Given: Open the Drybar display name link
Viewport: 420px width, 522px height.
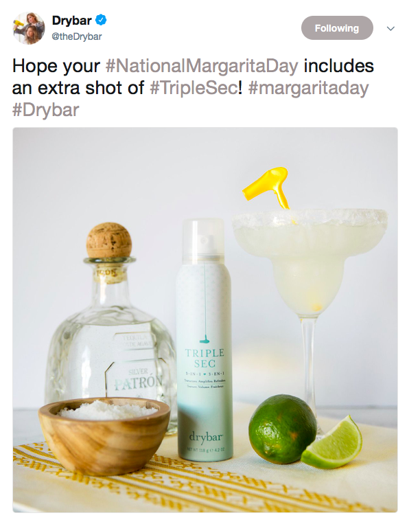Looking at the screenshot, I should tap(71, 21).
